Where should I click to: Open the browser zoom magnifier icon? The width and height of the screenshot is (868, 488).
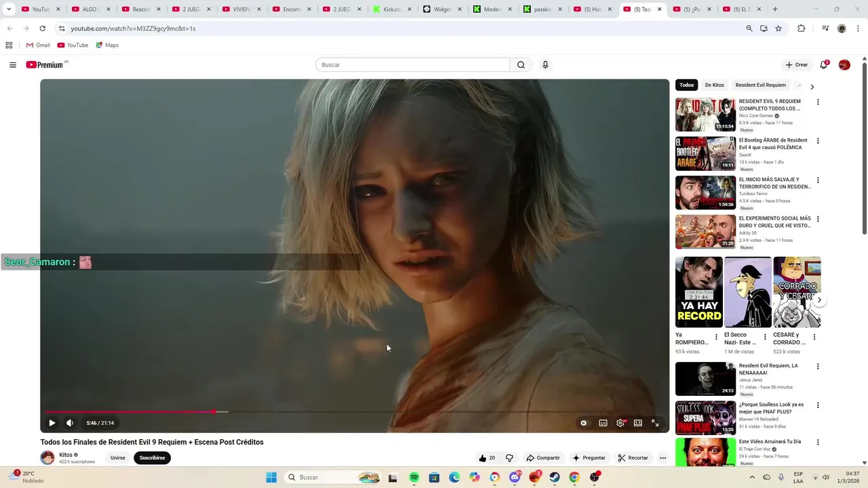[749, 28]
